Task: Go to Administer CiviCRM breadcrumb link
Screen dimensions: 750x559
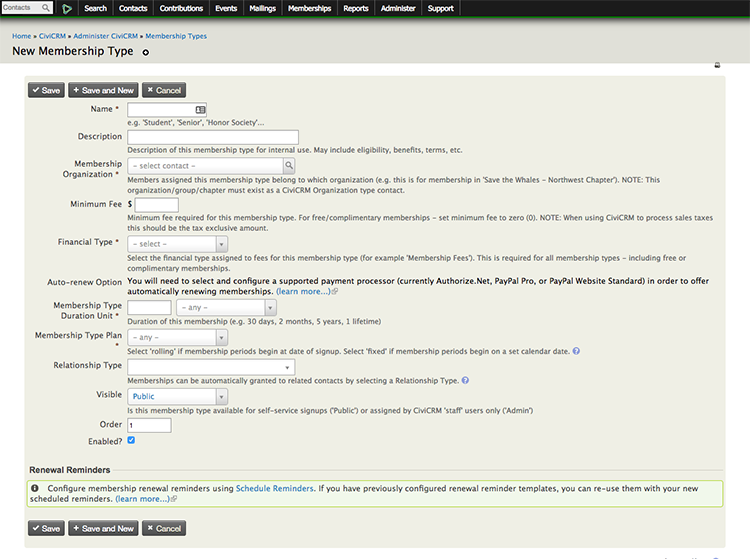Action: coord(106,36)
